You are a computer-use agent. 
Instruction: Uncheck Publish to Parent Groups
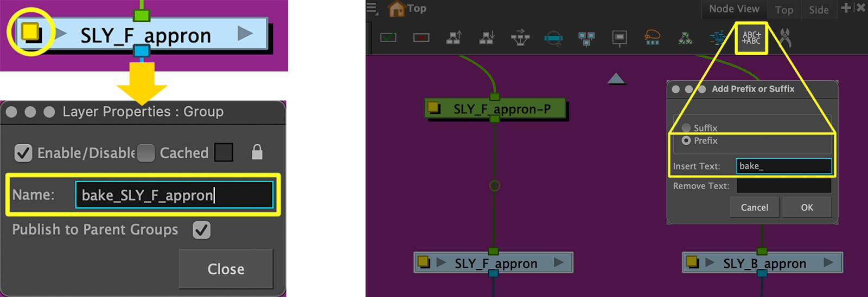tap(202, 230)
